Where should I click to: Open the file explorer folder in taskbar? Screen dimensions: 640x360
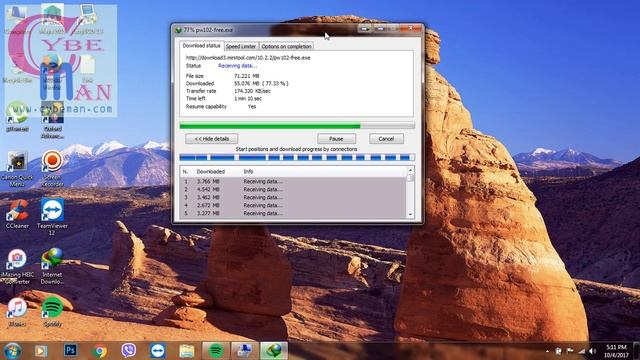click(x=187, y=351)
